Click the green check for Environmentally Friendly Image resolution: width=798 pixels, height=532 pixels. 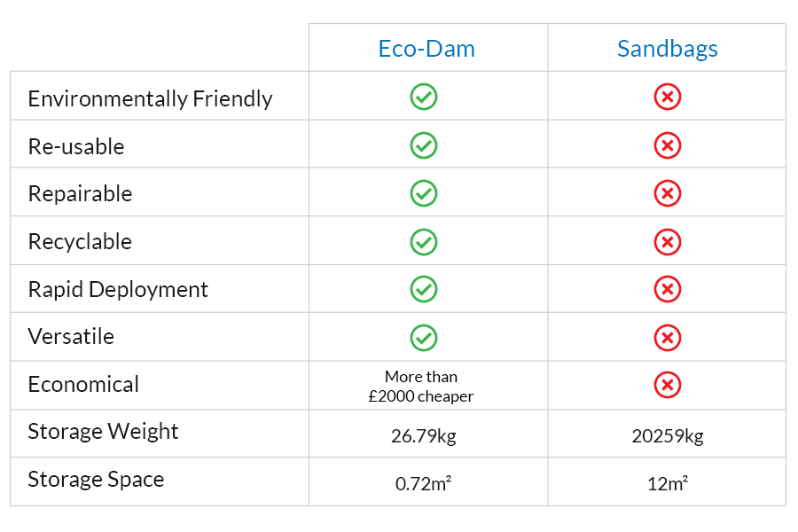point(424,97)
